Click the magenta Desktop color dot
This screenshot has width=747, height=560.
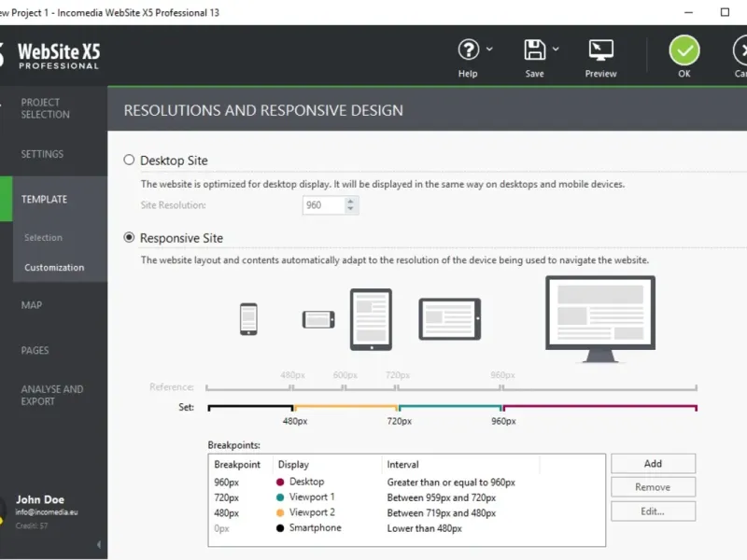(x=280, y=482)
